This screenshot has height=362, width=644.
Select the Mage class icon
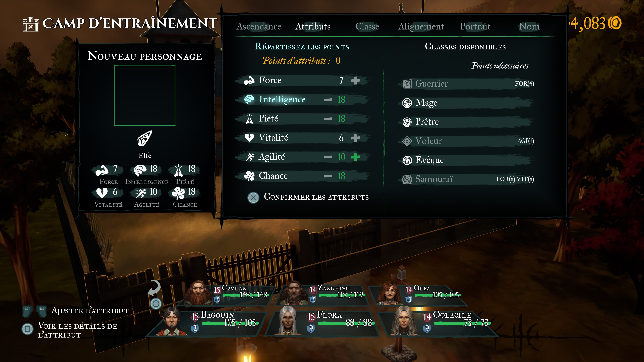pos(407,103)
